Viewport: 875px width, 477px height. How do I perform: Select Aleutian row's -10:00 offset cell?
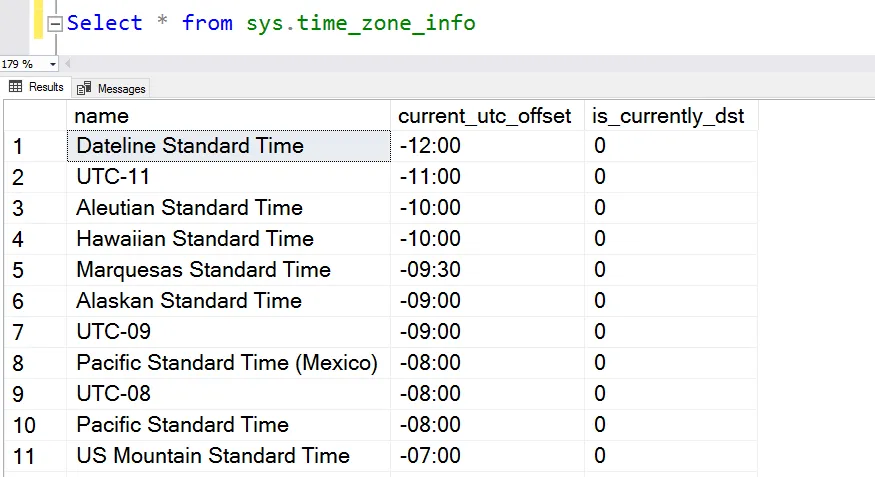[x=487, y=208]
